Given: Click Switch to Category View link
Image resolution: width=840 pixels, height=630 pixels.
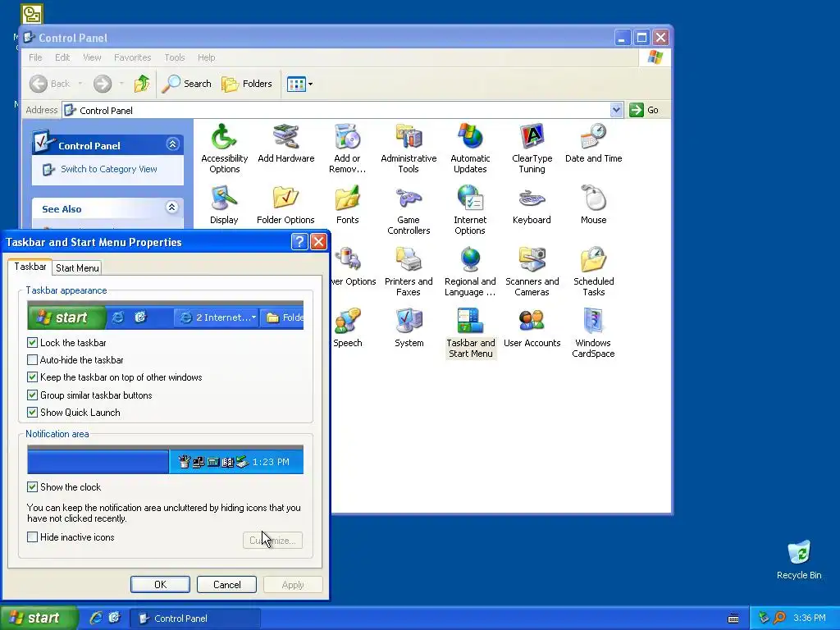Looking at the screenshot, I should (109, 169).
